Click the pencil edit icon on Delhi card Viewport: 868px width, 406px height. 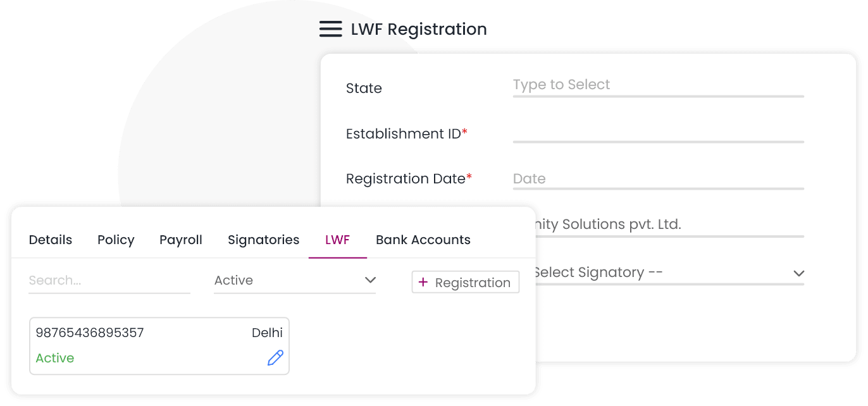275,358
